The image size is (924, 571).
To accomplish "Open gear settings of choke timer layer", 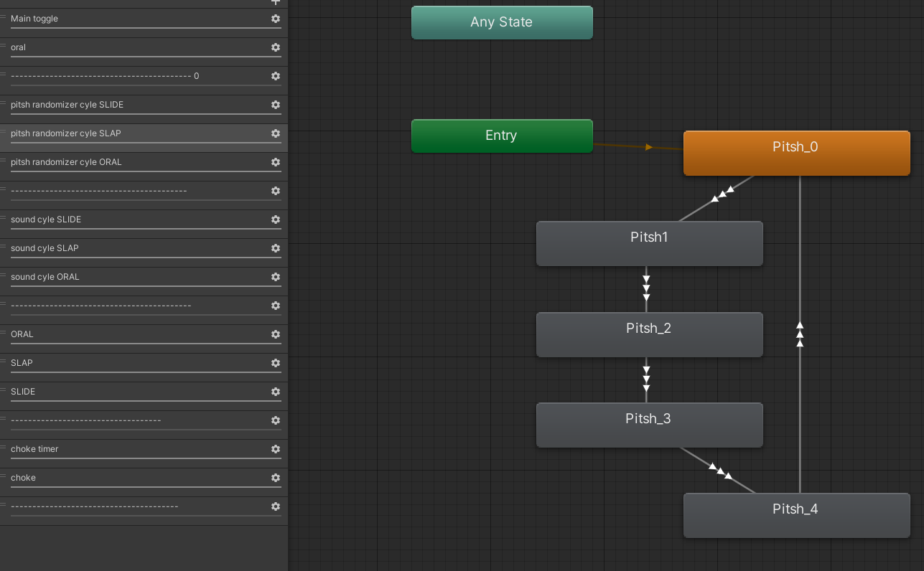I will 276,449.
